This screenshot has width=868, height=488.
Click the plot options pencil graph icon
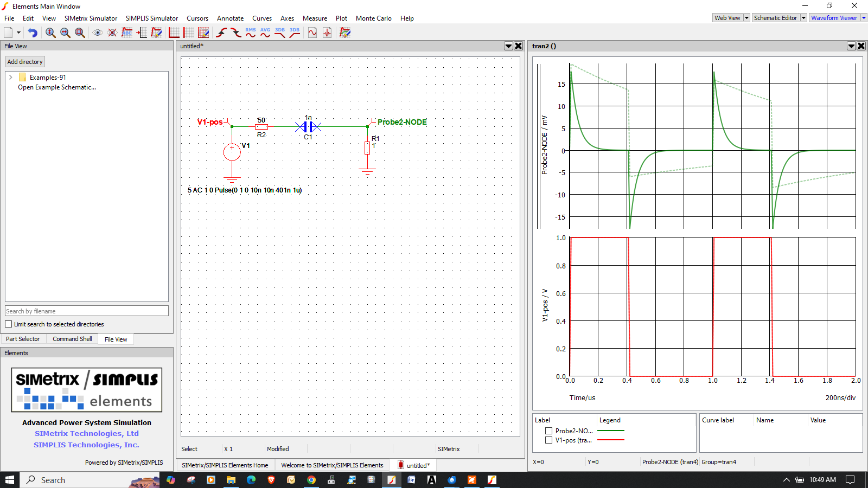click(x=345, y=33)
